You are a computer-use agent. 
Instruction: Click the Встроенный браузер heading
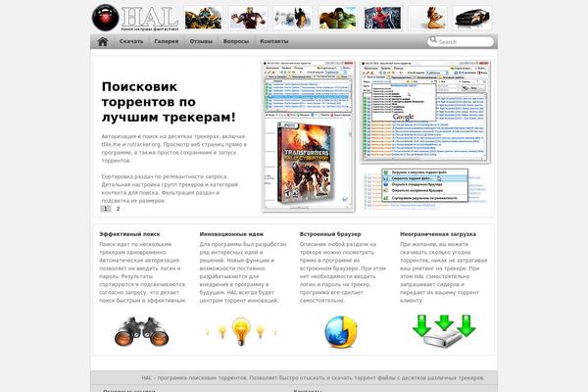pyautogui.click(x=330, y=234)
